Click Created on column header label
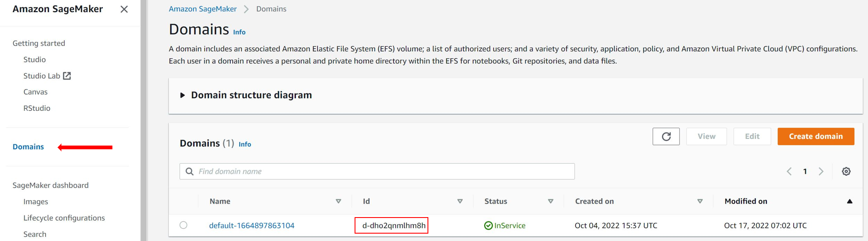Image resolution: width=868 pixels, height=241 pixels. (595, 201)
